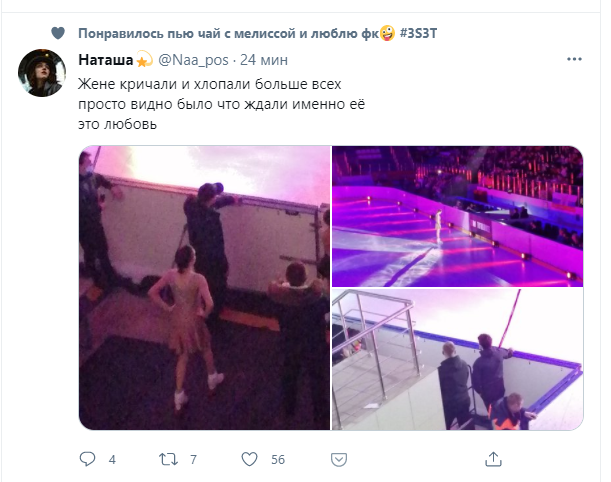Open the three-dot more options menu
The image size is (611, 482).
[x=574, y=59]
